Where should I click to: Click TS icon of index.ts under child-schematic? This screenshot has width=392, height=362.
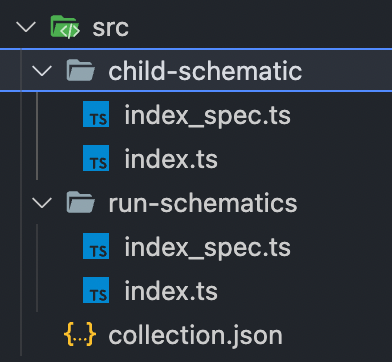pos(96,158)
